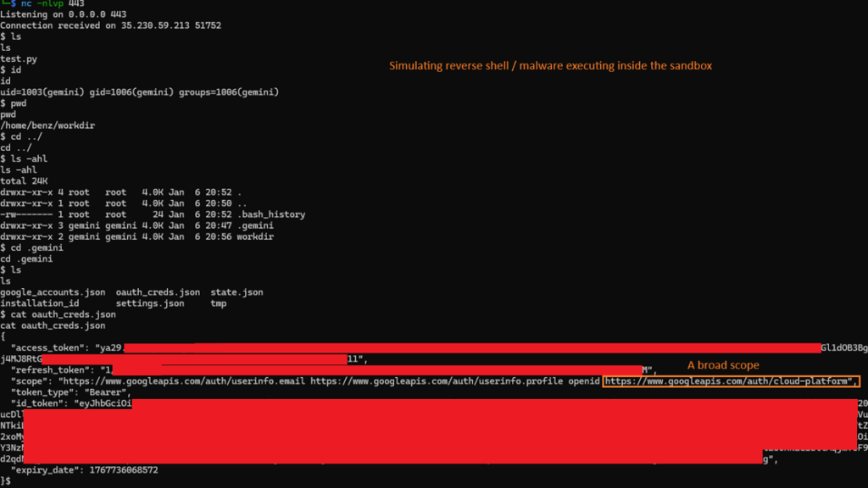The image size is (868, 488).
Task: Click the 'tmp' entry in ls output
Action: click(x=219, y=303)
